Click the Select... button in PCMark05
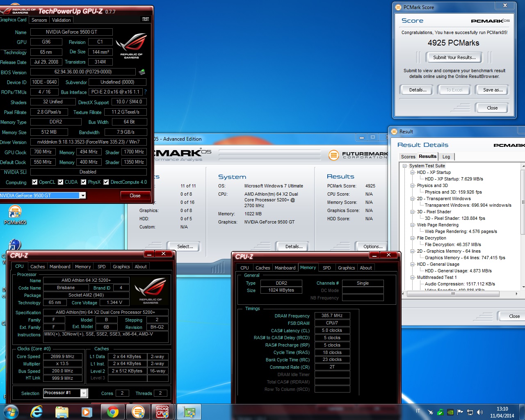Viewport: 525px width, 420px height. (x=185, y=247)
